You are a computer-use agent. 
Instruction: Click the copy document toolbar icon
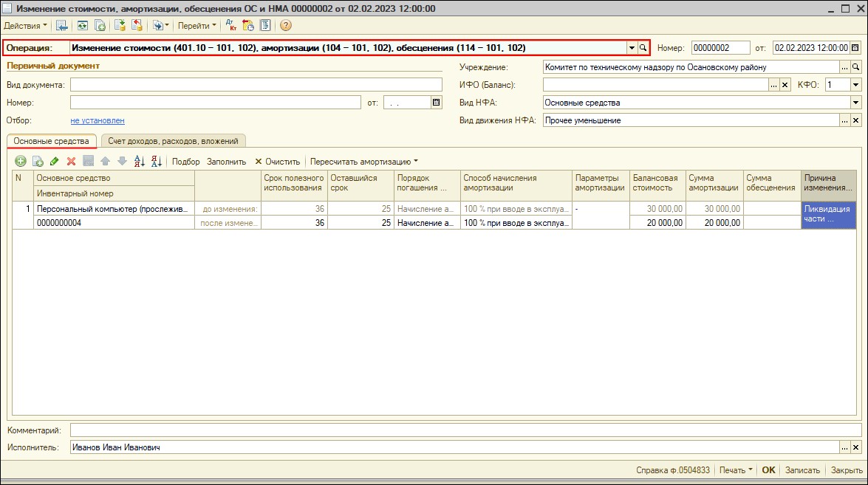pos(100,25)
